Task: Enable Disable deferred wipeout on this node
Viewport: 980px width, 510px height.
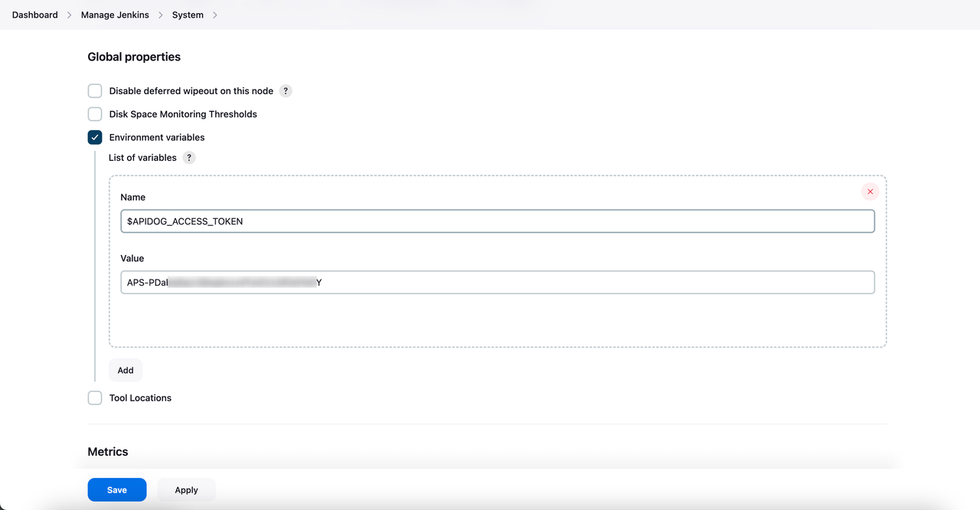Action: coord(95,91)
